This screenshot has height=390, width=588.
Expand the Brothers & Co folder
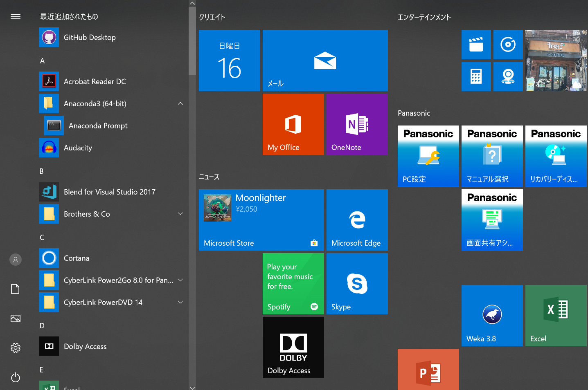[x=180, y=214]
